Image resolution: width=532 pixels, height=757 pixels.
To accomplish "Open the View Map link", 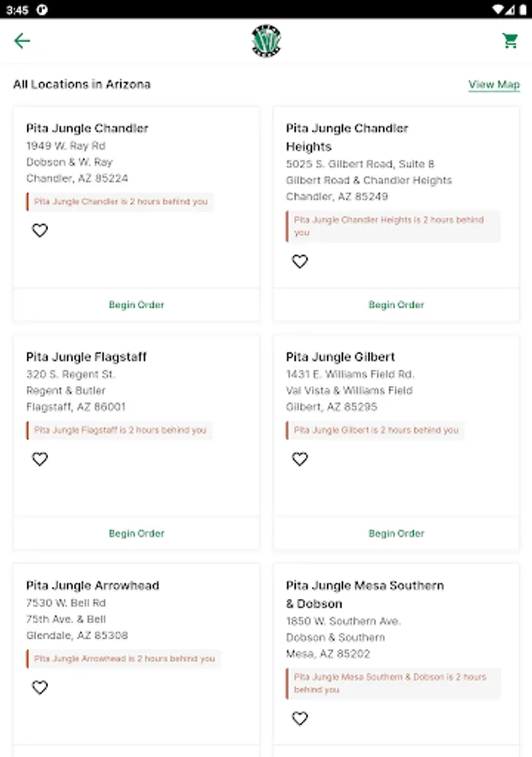I will (x=494, y=85).
